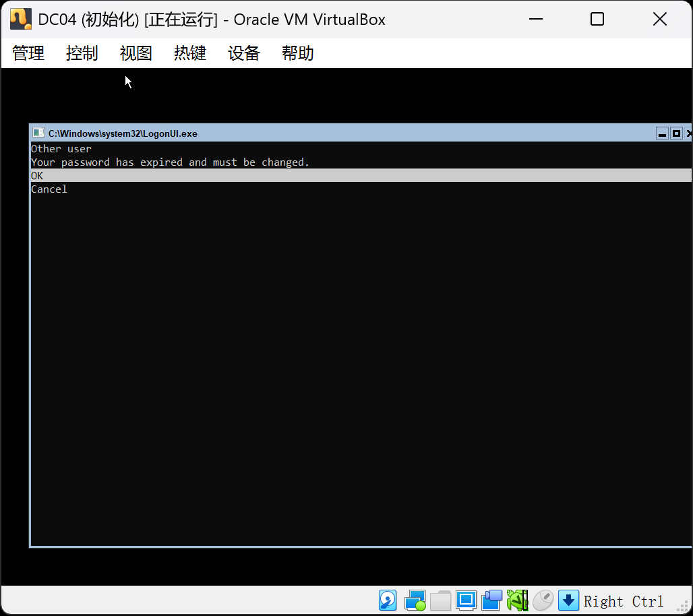Open the 热键 menu

pos(189,53)
